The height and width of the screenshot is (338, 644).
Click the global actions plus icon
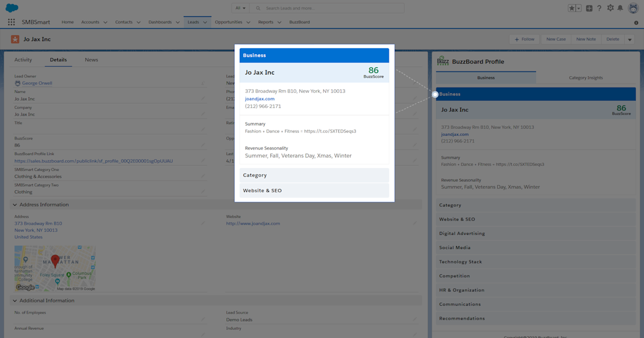click(589, 8)
